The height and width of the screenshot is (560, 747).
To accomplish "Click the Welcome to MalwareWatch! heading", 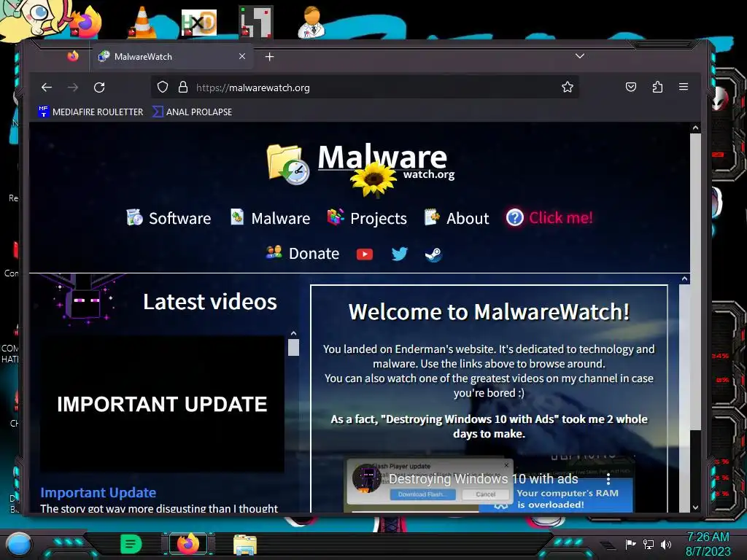I will 489,312.
